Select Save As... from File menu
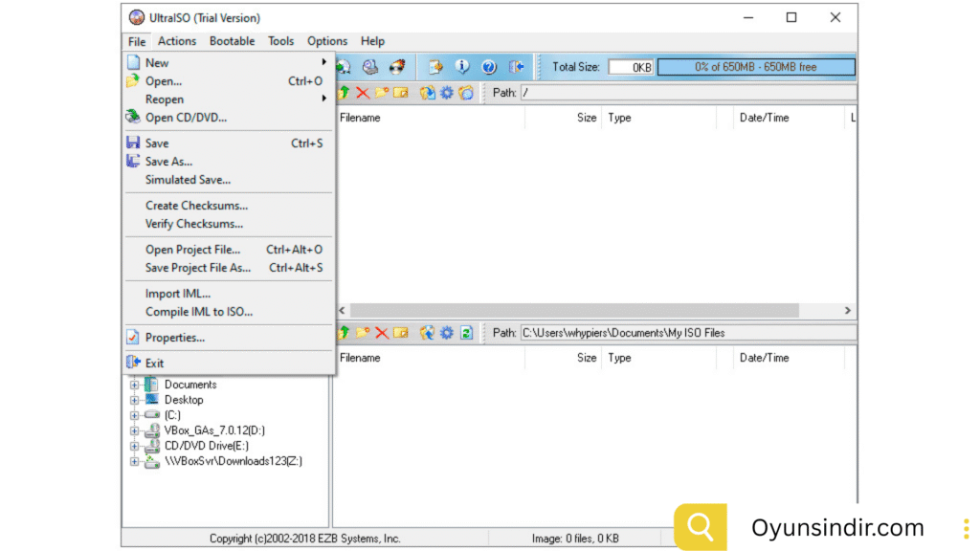Viewport: 980px width, 551px height. (x=168, y=162)
